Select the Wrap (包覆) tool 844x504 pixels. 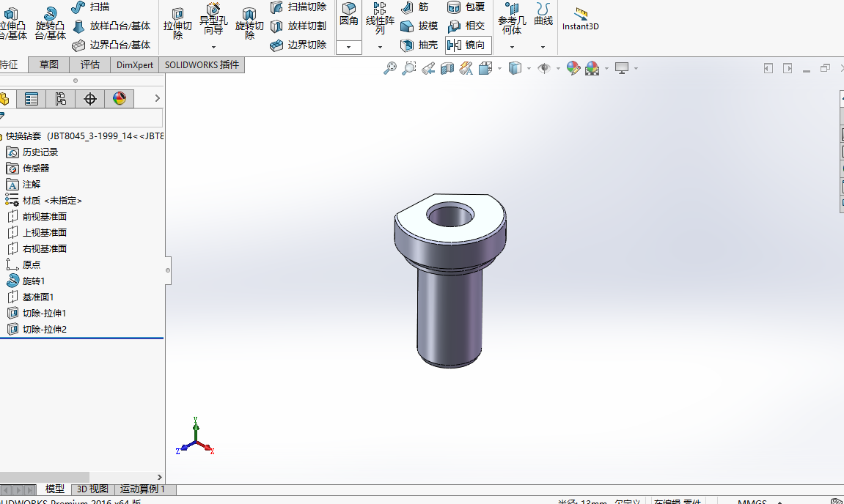[x=466, y=7]
